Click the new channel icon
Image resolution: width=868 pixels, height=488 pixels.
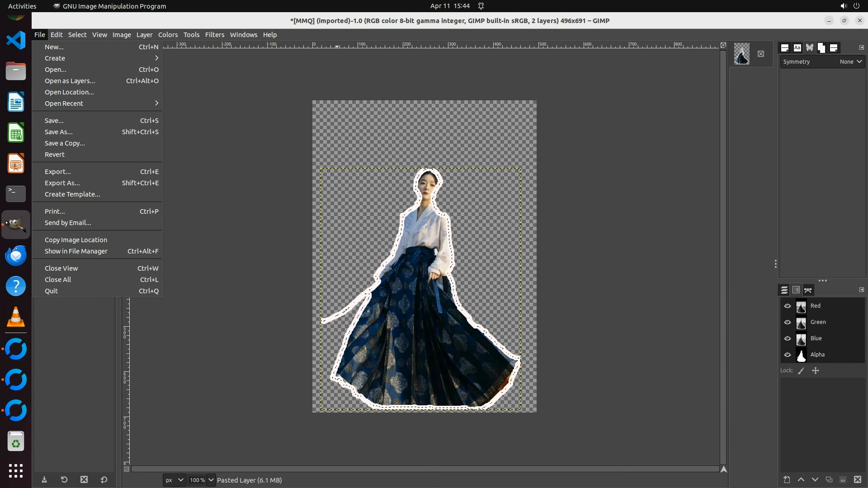(x=787, y=480)
